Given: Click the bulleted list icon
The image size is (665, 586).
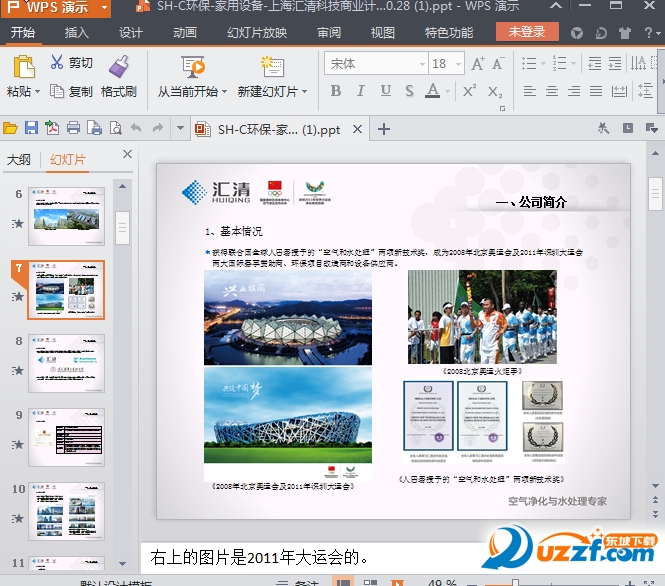Looking at the screenshot, I should pos(529,64).
